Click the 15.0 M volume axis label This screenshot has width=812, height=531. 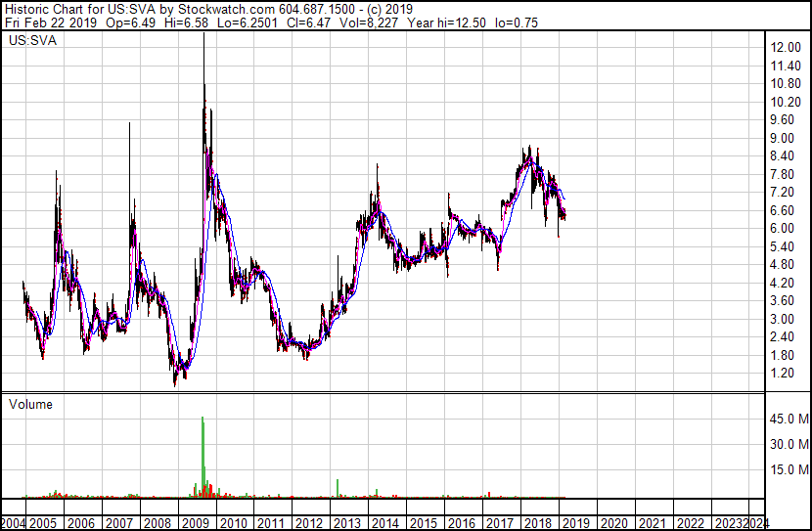(789, 470)
